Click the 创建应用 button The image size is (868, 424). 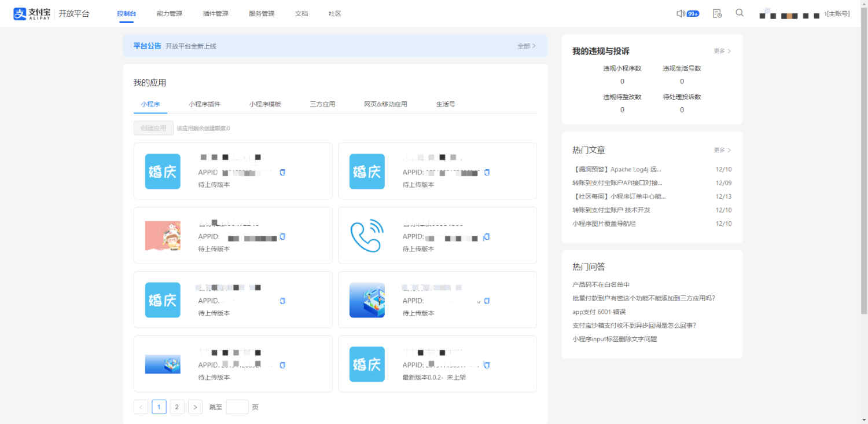[x=153, y=127]
